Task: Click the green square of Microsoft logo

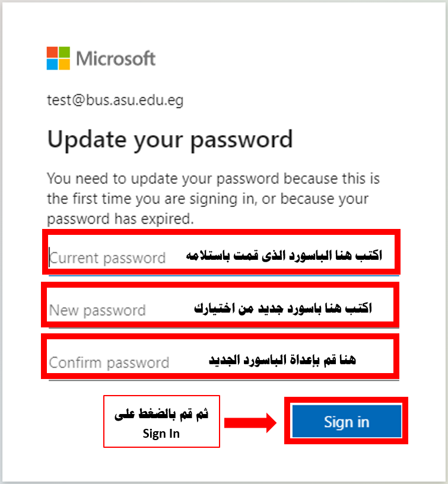Action: pos(64,52)
